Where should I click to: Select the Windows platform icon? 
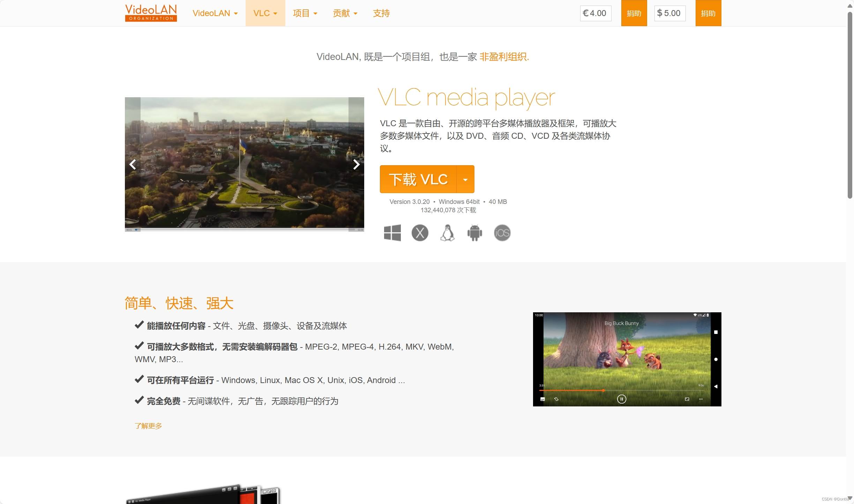coord(392,233)
